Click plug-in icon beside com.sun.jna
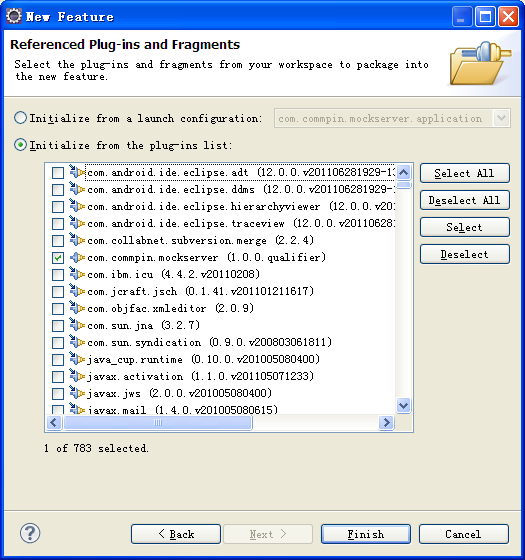 [x=77, y=325]
